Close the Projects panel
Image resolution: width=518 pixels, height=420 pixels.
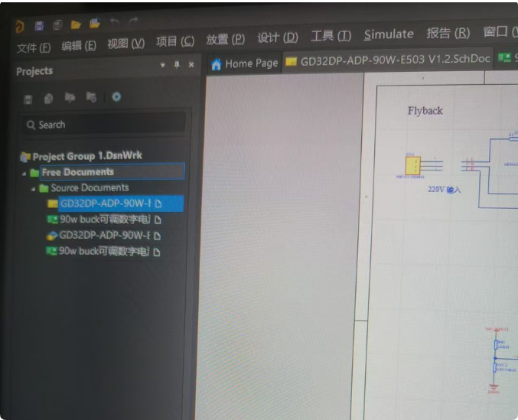pyautogui.click(x=191, y=65)
